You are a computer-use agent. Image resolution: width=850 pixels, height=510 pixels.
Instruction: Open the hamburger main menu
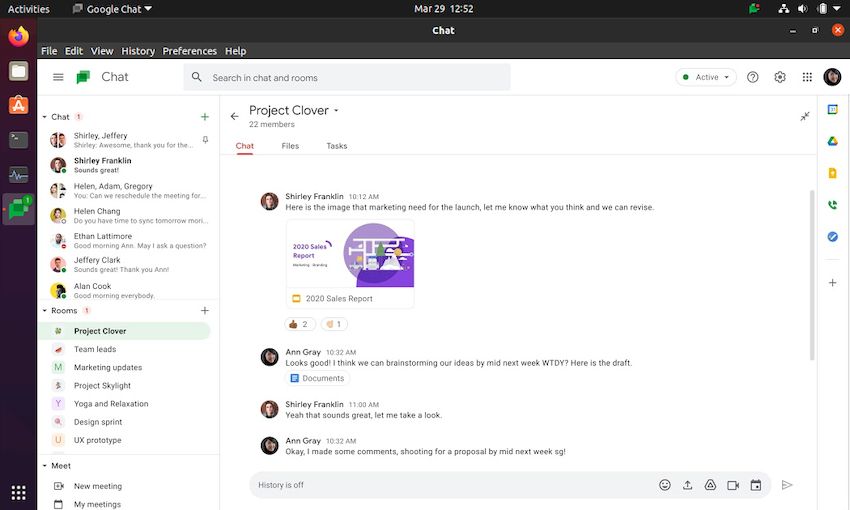58,77
